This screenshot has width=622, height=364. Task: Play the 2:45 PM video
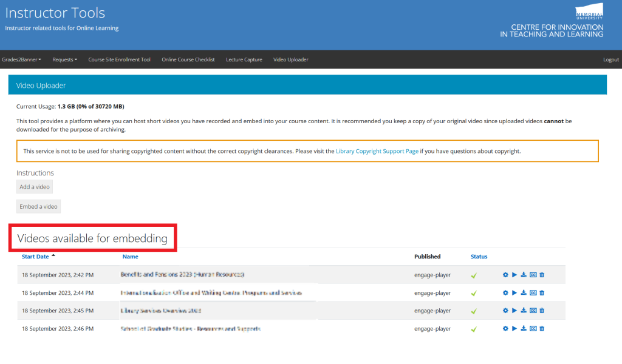point(514,311)
